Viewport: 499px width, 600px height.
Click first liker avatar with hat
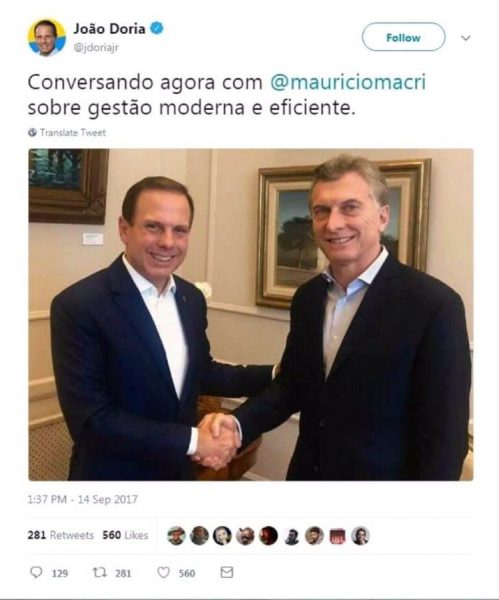(176, 535)
